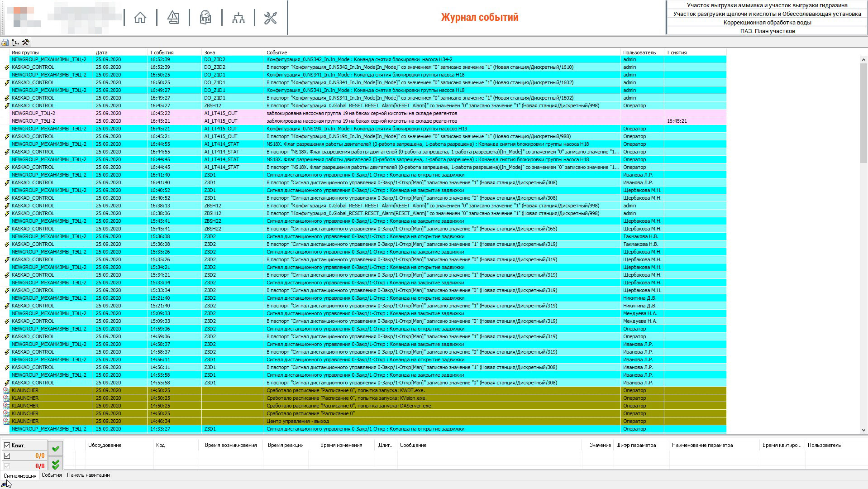The image size is (868, 489).
Task: Switch to the События tab
Action: [52, 475]
